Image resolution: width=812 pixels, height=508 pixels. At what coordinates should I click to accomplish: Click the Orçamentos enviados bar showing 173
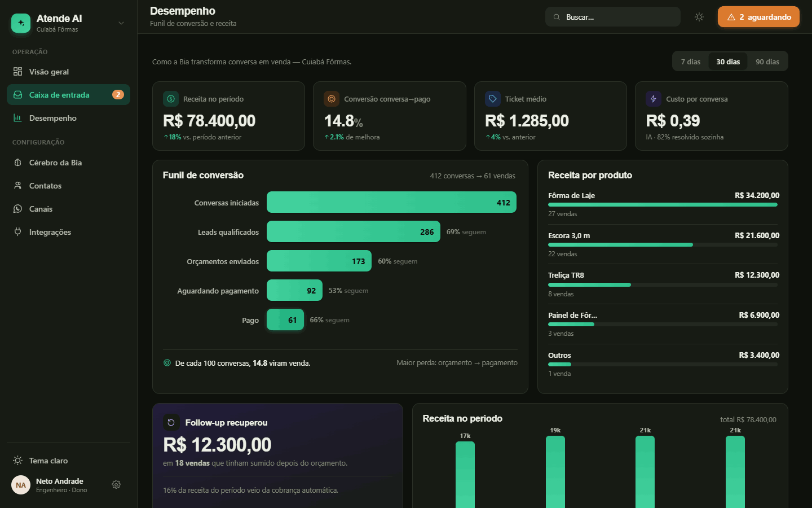(319, 261)
